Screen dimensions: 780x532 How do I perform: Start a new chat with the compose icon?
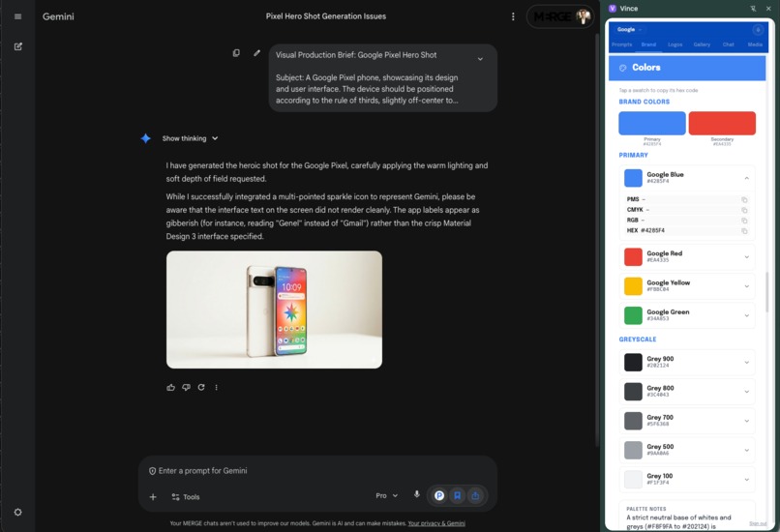[x=18, y=46]
